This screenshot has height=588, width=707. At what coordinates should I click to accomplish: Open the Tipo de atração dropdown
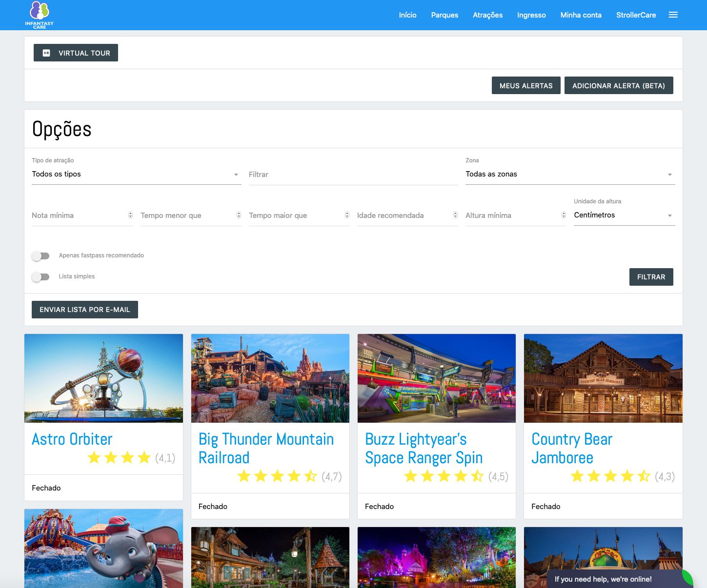click(x=136, y=175)
